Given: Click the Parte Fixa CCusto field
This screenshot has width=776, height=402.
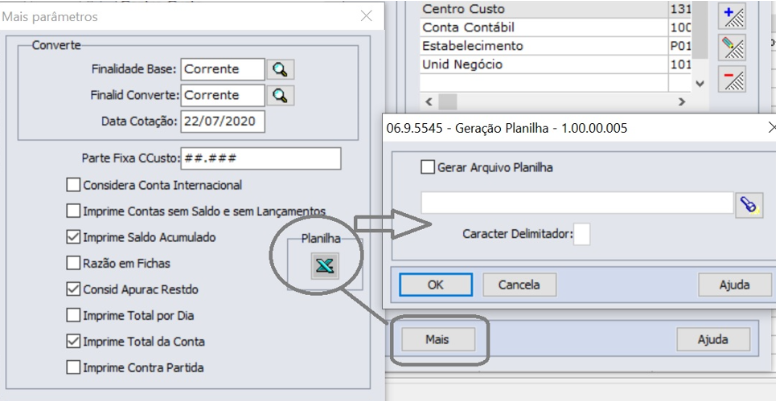Looking at the screenshot, I should tap(261, 158).
